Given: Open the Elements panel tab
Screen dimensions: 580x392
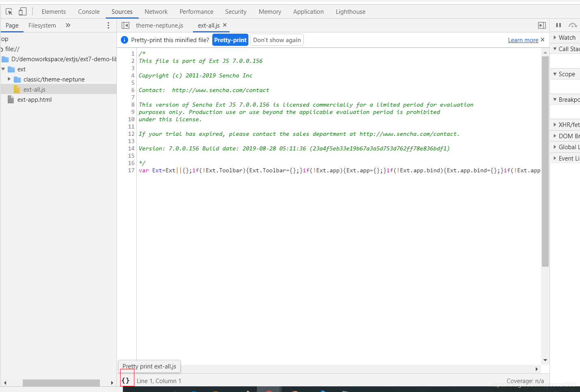Looking at the screenshot, I should coord(54,12).
